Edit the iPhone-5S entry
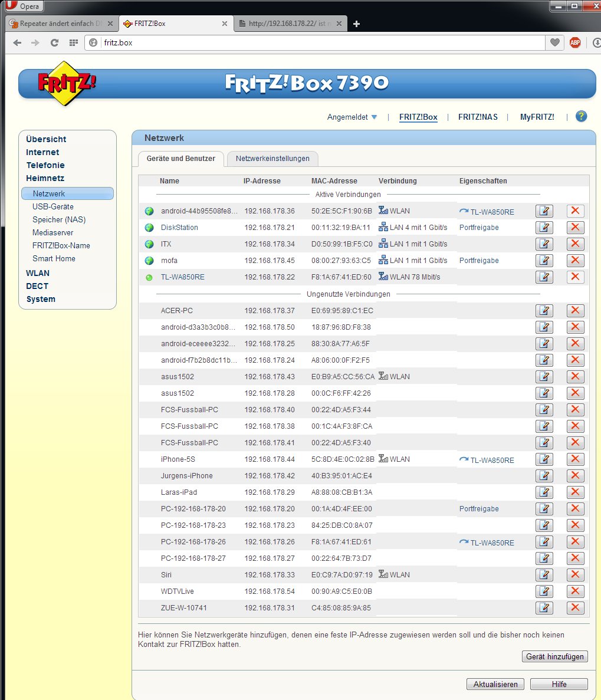 click(544, 459)
